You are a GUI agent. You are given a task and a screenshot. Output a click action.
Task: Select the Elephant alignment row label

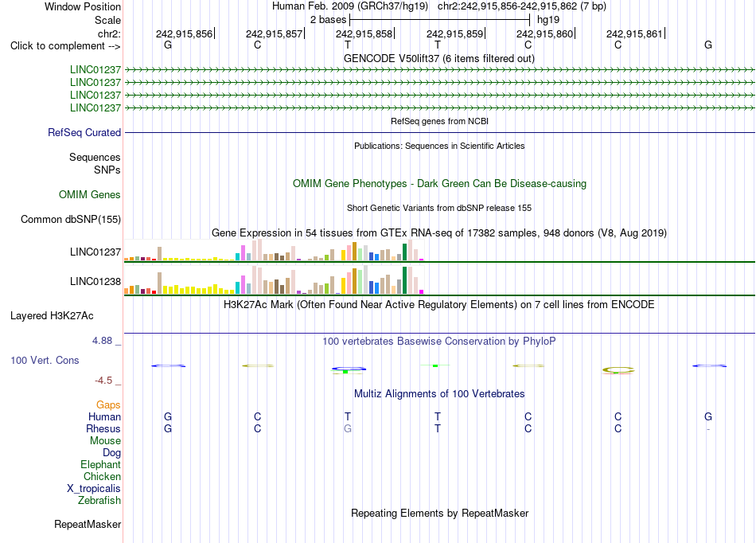coord(100,465)
